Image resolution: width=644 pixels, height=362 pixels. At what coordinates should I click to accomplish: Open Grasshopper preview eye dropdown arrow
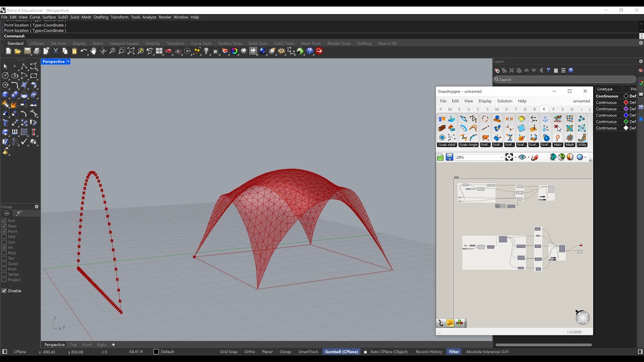coord(528,158)
